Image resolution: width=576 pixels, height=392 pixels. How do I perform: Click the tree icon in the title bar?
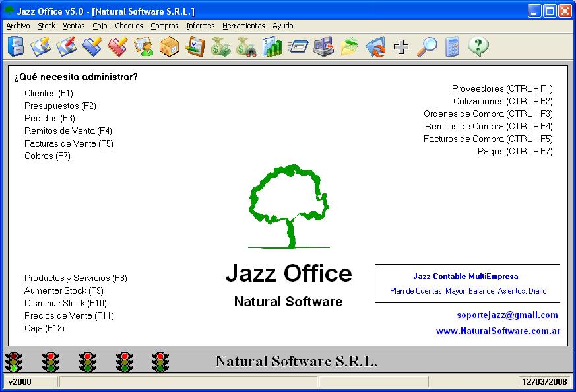click(x=9, y=11)
